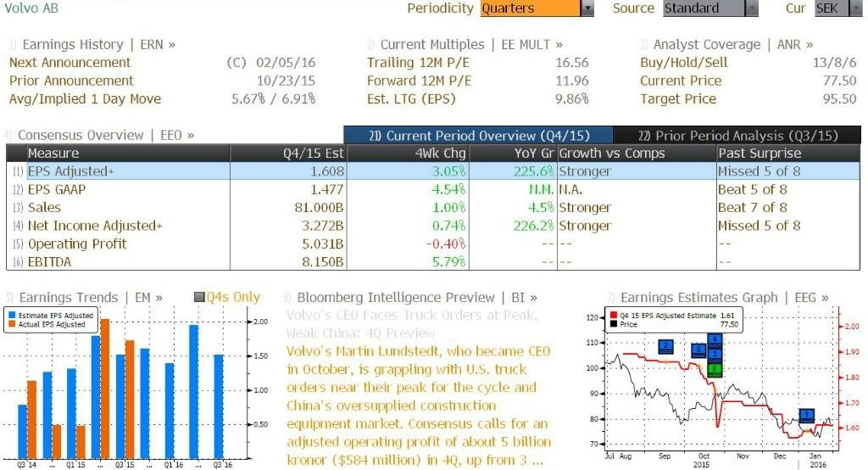Open the Periodicity Quarters dropdown arrow
The height and width of the screenshot is (470, 868).
pos(587,8)
